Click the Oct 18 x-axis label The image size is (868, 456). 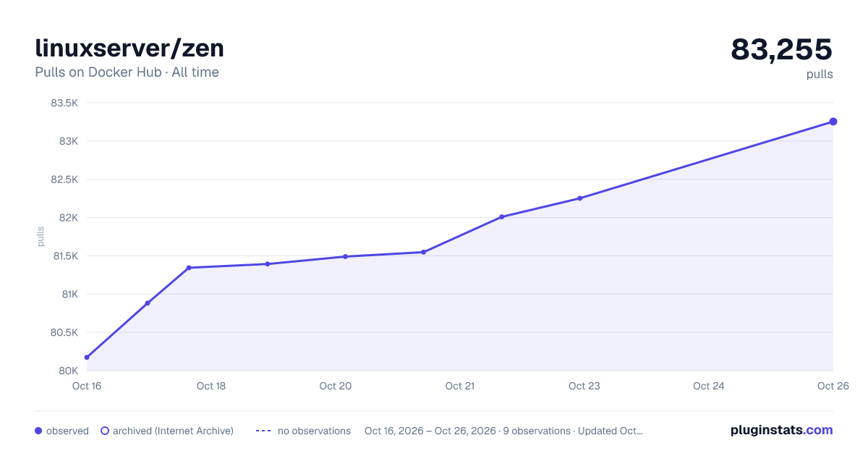pyautogui.click(x=211, y=386)
